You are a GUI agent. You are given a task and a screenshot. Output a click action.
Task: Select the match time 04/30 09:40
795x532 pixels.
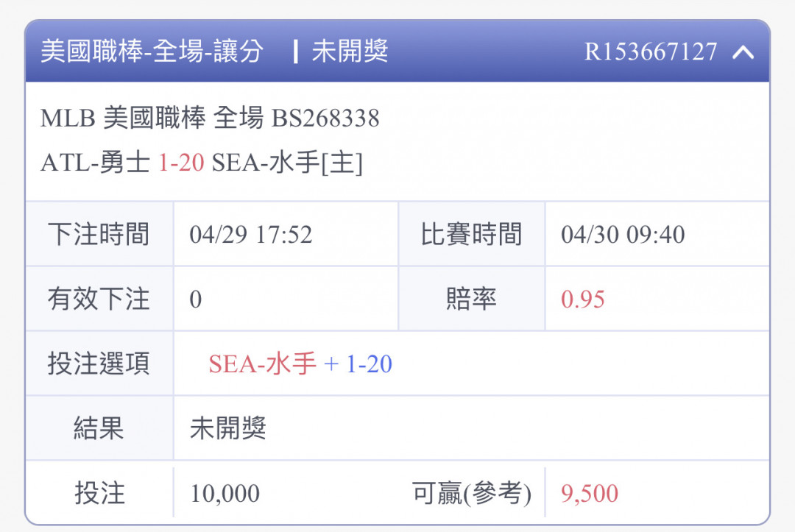(623, 235)
